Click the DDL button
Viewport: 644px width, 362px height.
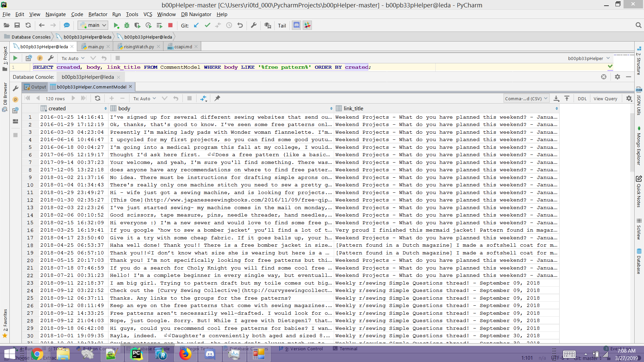(x=582, y=99)
